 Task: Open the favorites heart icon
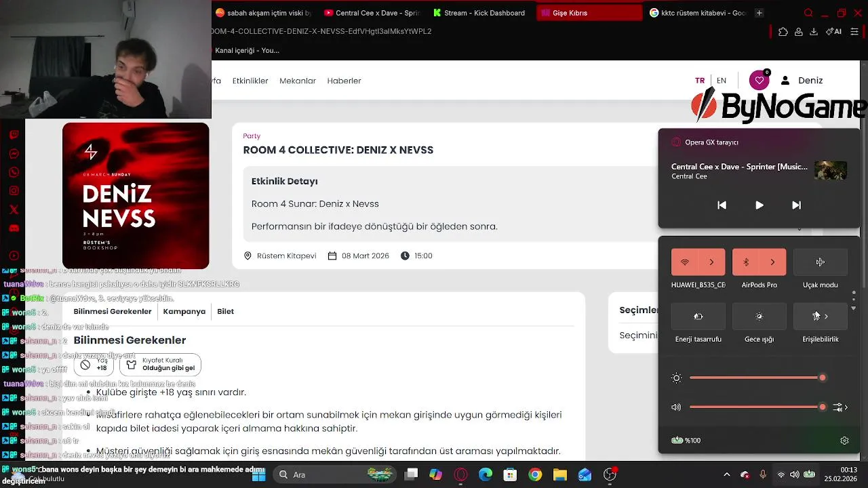point(759,81)
